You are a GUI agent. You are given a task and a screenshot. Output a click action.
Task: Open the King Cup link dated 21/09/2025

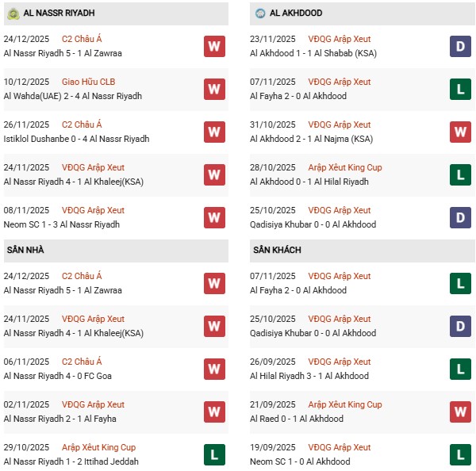point(345,404)
